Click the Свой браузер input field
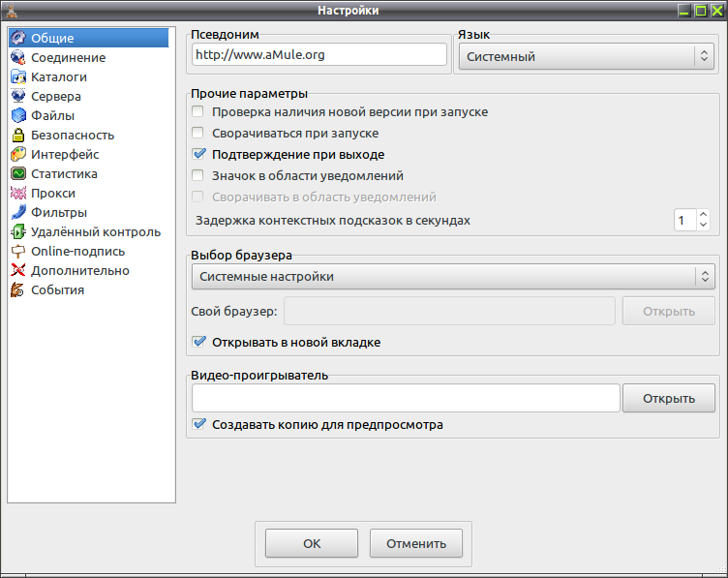Image resolution: width=728 pixels, height=578 pixels. coord(449,311)
